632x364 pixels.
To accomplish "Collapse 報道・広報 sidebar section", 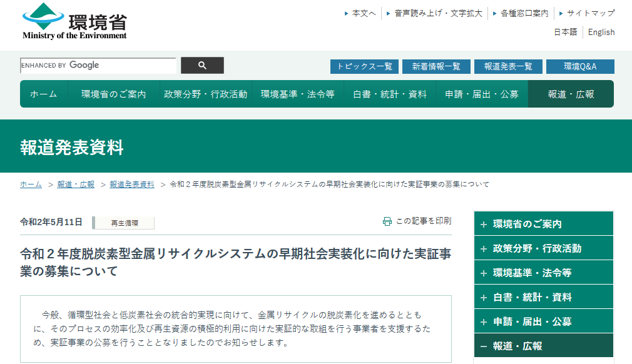I will click(543, 346).
